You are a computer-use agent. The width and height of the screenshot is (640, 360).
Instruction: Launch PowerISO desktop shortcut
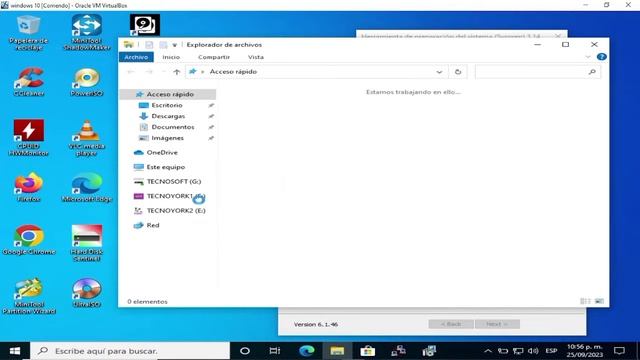[x=87, y=82]
